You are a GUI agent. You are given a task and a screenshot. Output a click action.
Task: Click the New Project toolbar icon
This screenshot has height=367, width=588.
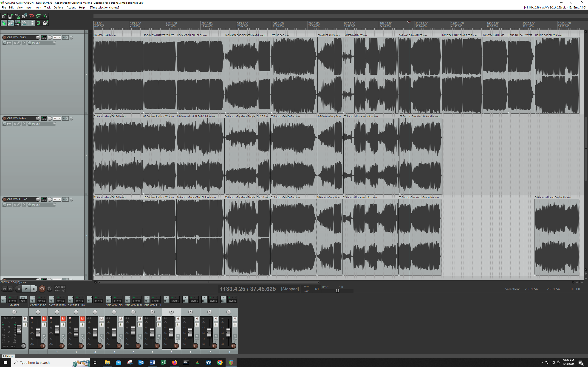coord(4,16)
